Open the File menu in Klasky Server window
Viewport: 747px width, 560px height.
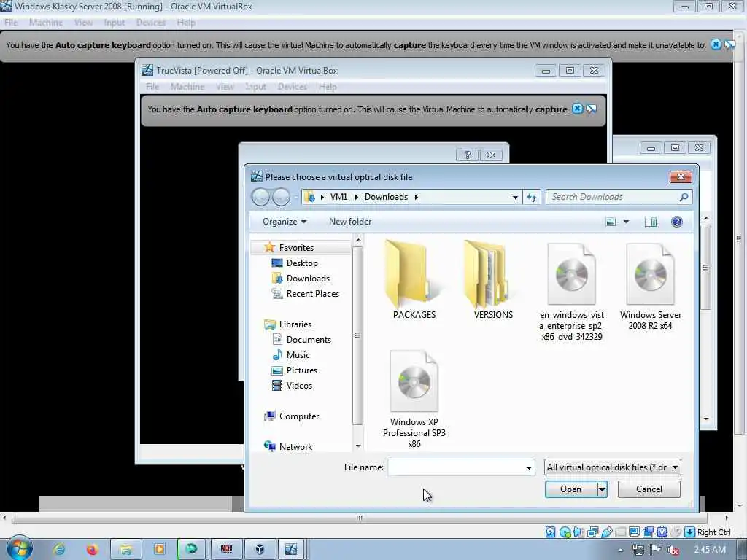tap(11, 23)
